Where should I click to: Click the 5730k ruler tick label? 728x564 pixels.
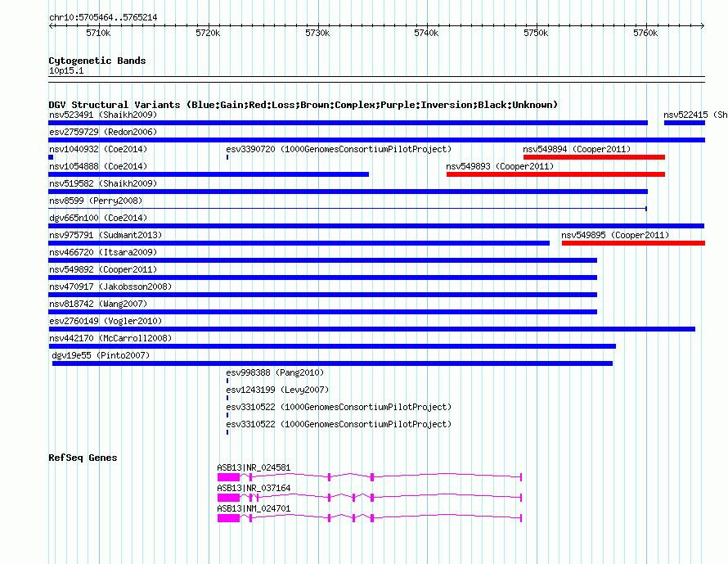pyautogui.click(x=317, y=33)
